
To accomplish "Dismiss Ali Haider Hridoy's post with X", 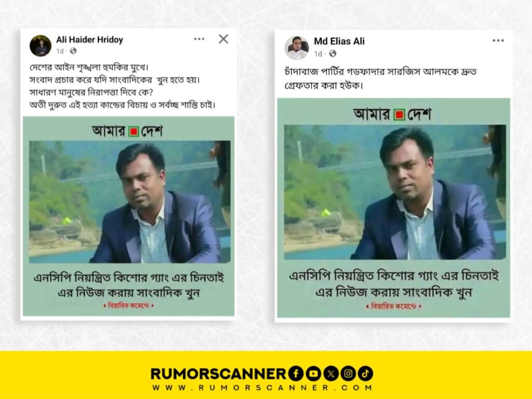I will pyautogui.click(x=223, y=39).
